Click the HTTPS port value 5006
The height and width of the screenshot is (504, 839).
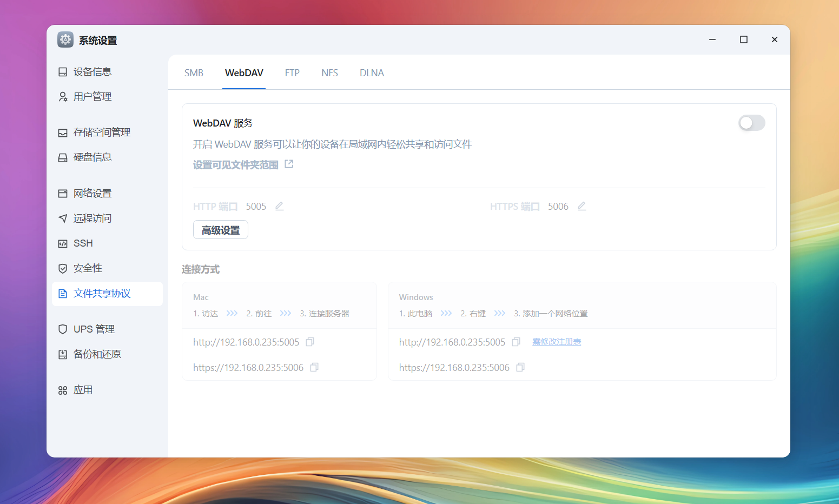click(558, 207)
